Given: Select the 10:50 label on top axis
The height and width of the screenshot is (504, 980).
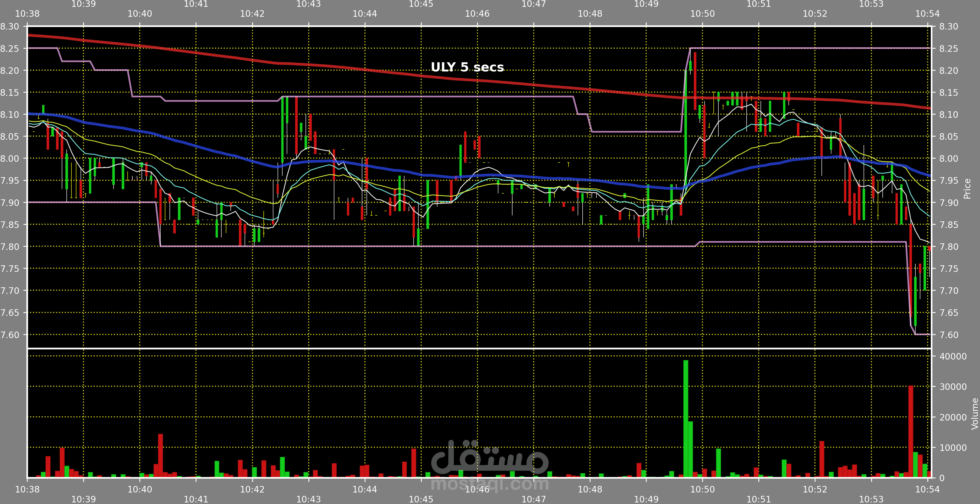Looking at the screenshot, I should point(702,14).
